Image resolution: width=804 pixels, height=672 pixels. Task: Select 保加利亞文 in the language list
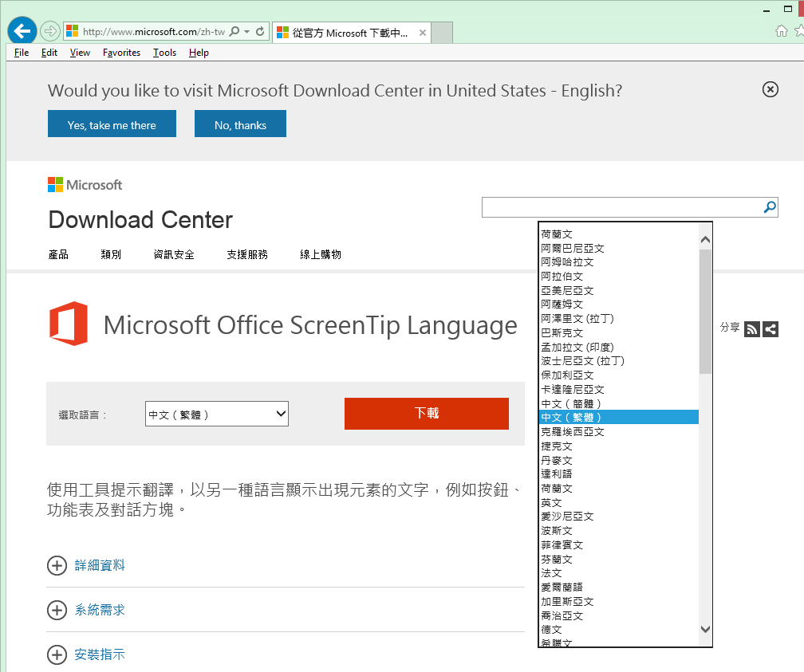click(620, 375)
